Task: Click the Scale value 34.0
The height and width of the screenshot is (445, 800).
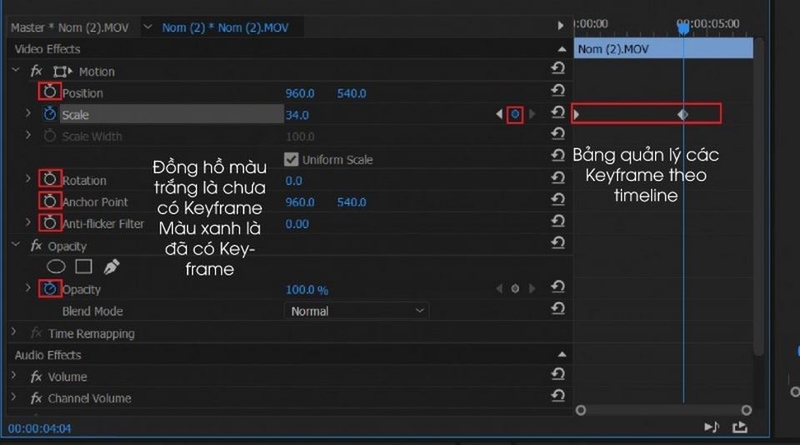Action: click(x=297, y=115)
